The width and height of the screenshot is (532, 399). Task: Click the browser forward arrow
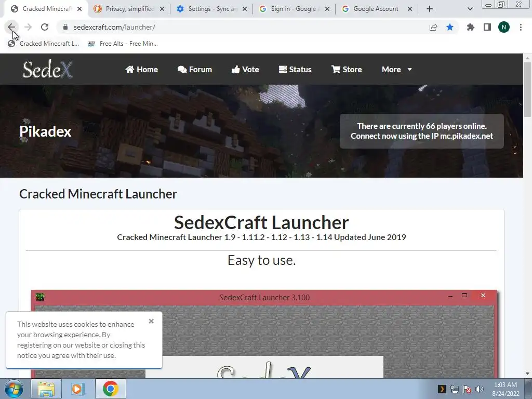click(x=28, y=27)
